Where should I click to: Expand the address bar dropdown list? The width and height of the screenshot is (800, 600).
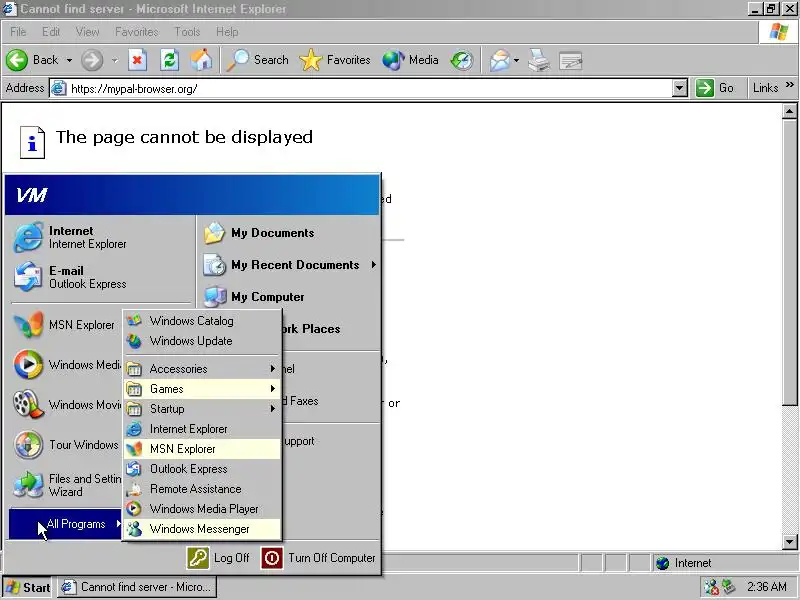click(680, 88)
